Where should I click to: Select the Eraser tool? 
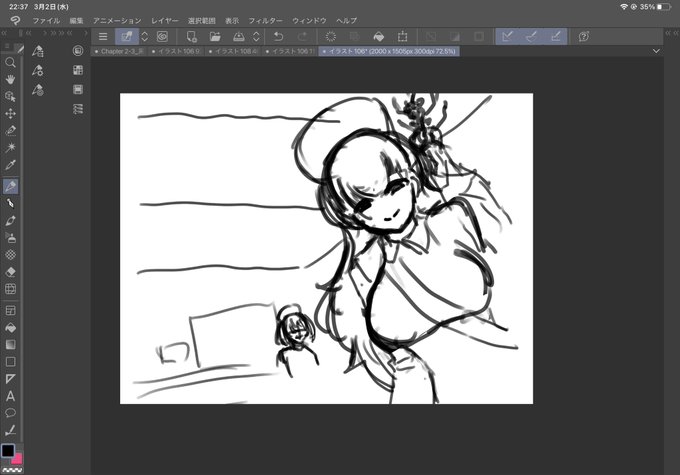click(10, 272)
